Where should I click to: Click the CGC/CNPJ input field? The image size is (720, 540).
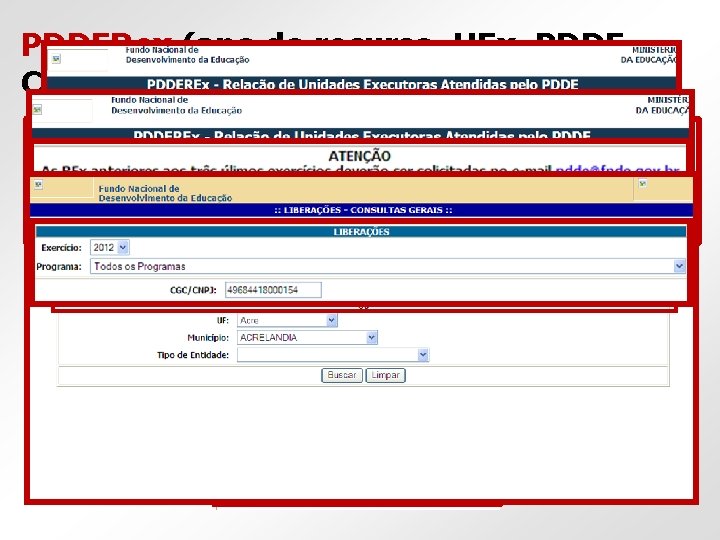point(273,290)
